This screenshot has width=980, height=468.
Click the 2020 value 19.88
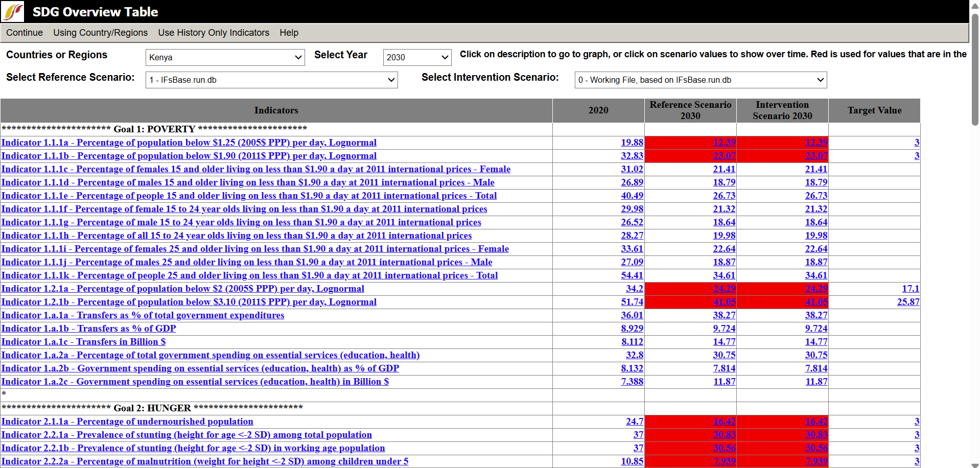coord(632,143)
